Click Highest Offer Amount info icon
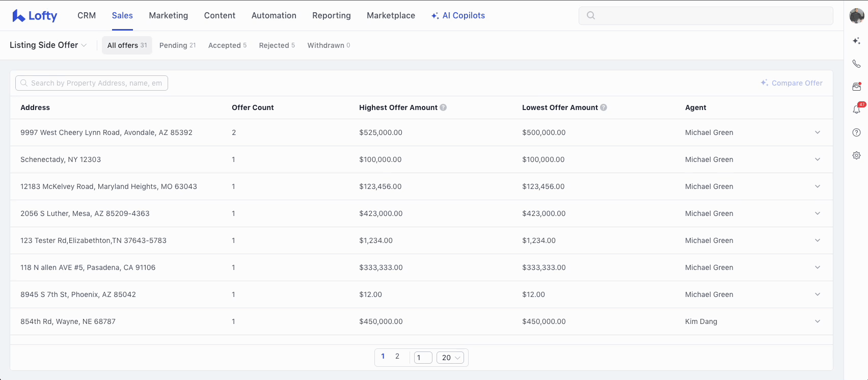This screenshot has width=868, height=380. (x=443, y=107)
